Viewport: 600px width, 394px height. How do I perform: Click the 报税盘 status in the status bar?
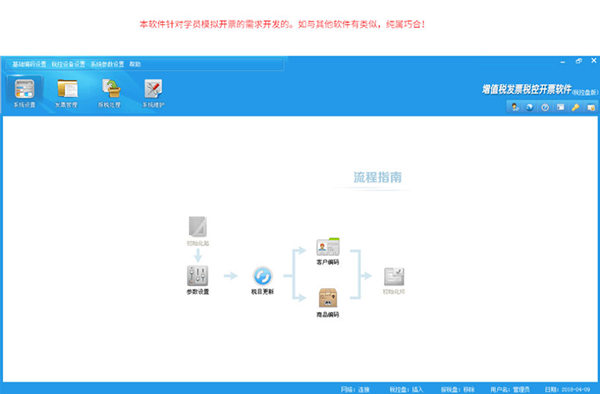pos(458,389)
